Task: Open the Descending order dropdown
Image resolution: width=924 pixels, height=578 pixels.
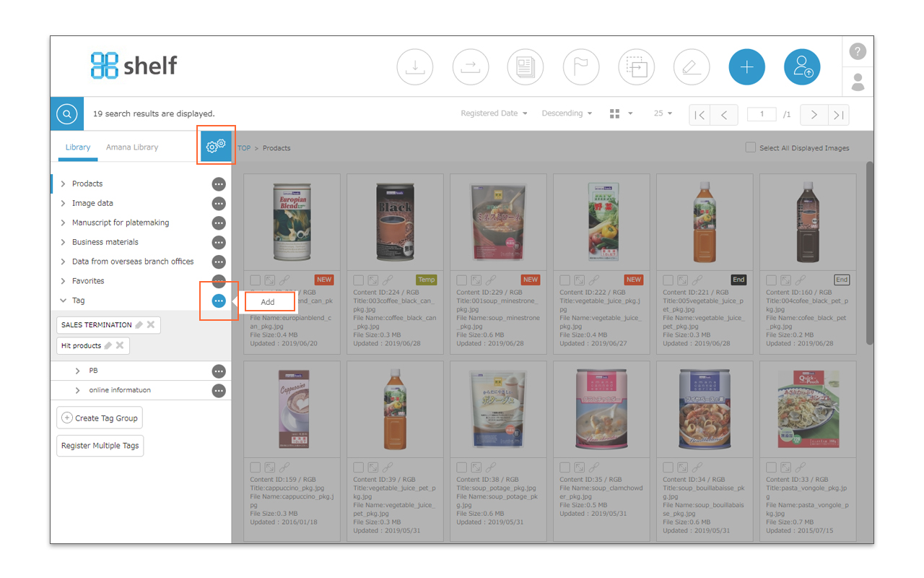Action: [567, 113]
